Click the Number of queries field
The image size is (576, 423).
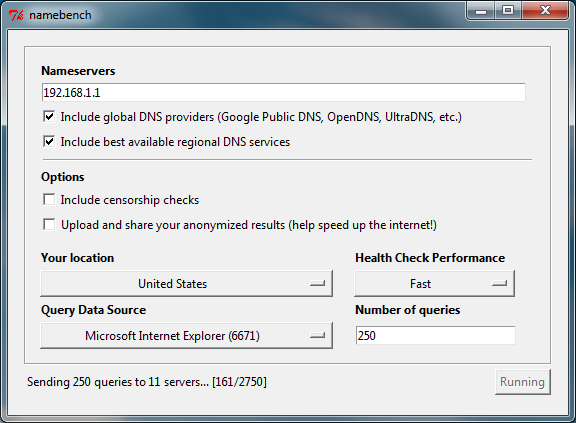pos(435,335)
